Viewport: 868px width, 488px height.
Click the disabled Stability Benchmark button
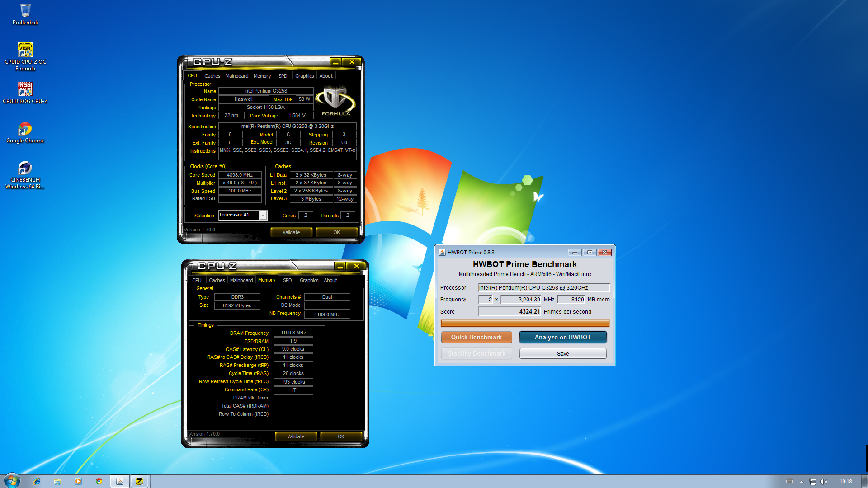pyautogui.click(x=476, y=353)
